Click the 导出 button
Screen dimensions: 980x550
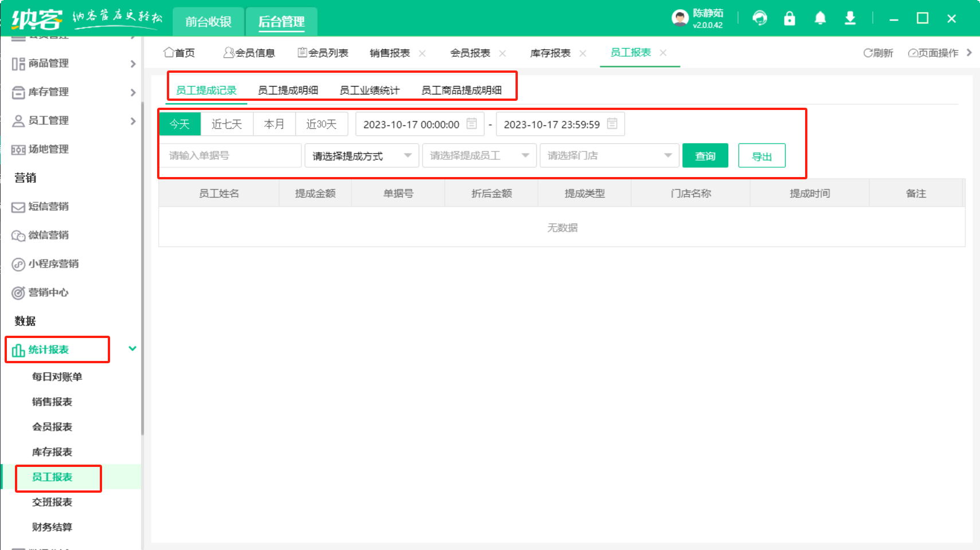(762, 156)
